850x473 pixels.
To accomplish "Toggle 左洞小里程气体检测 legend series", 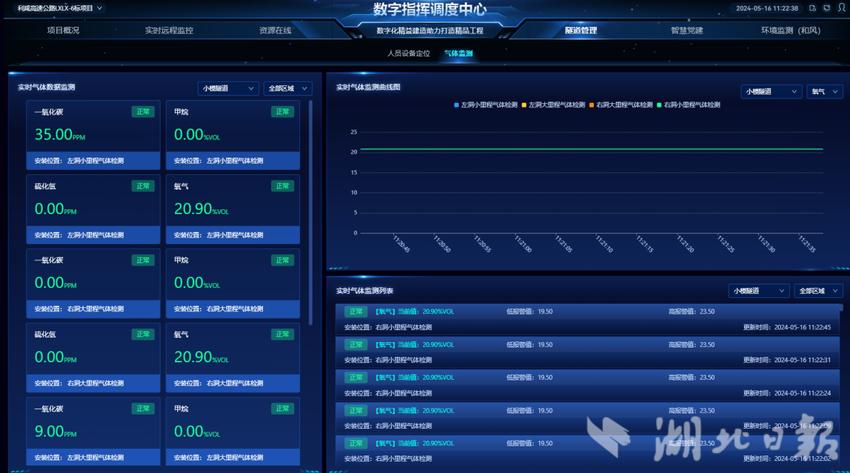I will coord(486,105).
